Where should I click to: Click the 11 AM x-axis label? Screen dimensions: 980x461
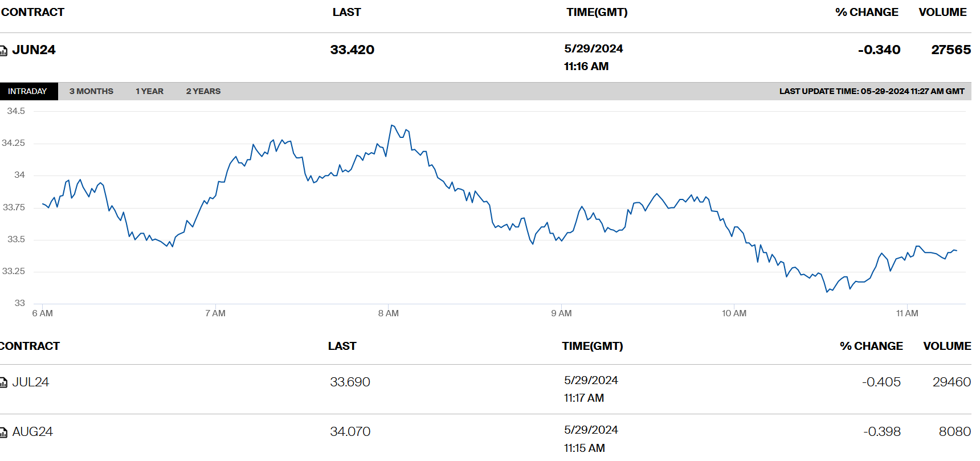click(x=906, y=313)
